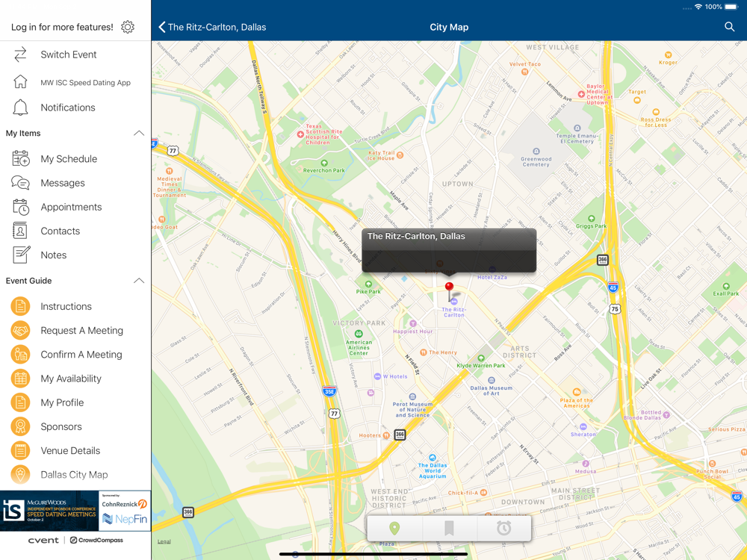The image size is (747, 560).
Task: Open My Availability
Action: click(71, 379)
